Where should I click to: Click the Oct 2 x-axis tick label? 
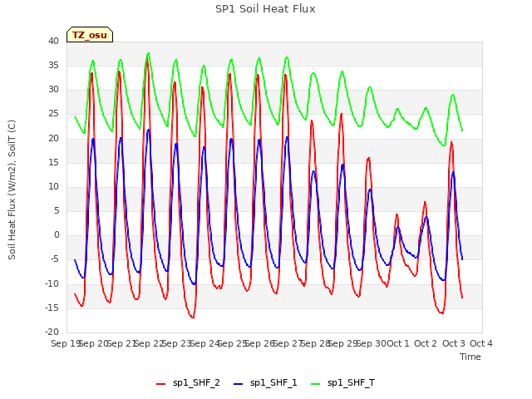426,343
